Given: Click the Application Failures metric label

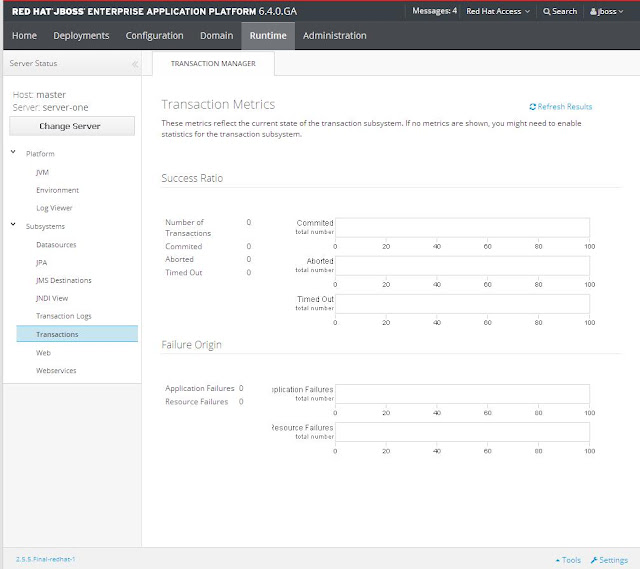Looking at the screenshot, I should click(200, 388).
